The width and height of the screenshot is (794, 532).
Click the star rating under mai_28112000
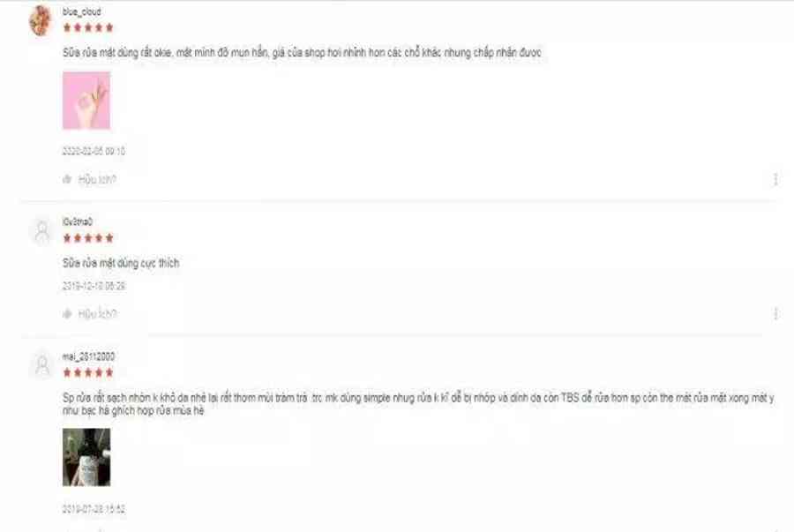click(x=88, y=373)
